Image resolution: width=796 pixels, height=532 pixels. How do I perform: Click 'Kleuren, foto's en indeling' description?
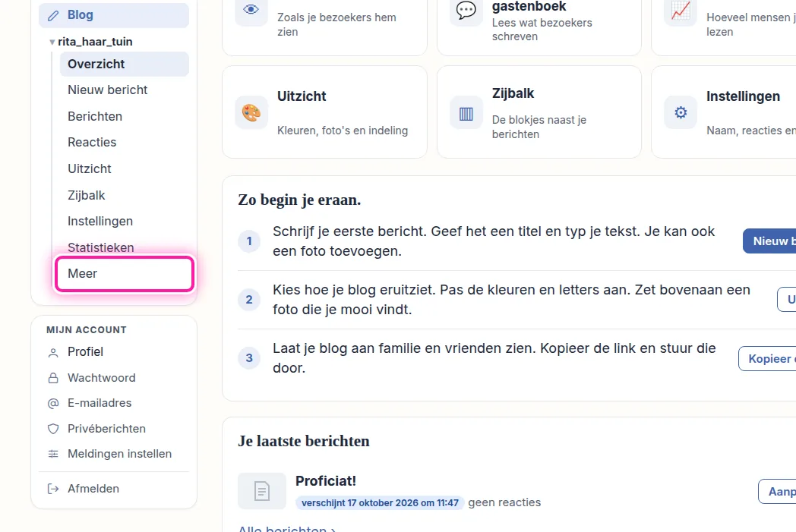click(x=343, y=131)
